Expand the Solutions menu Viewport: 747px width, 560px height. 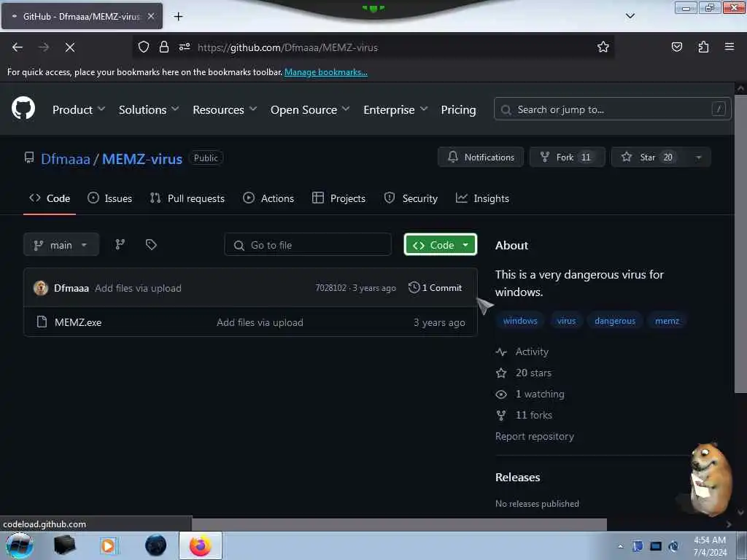coord(149,109)
